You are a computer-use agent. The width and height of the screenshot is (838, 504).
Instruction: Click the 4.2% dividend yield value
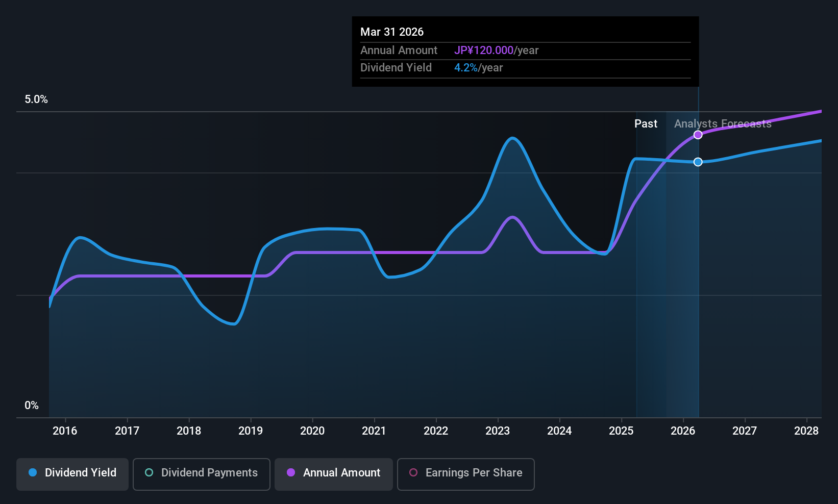tap(466, 67)
